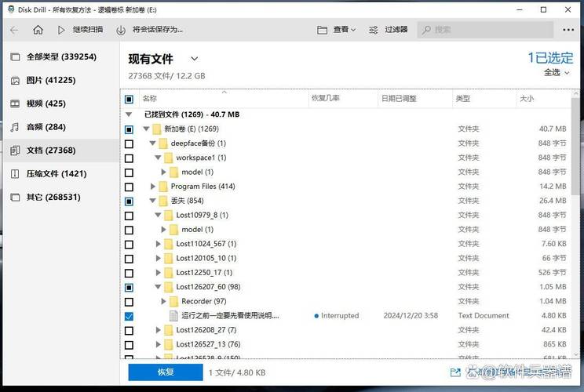The height and width of the screenshot is (392, 584).
Task: Click the audio music-note icon
Action: point(15,127)
